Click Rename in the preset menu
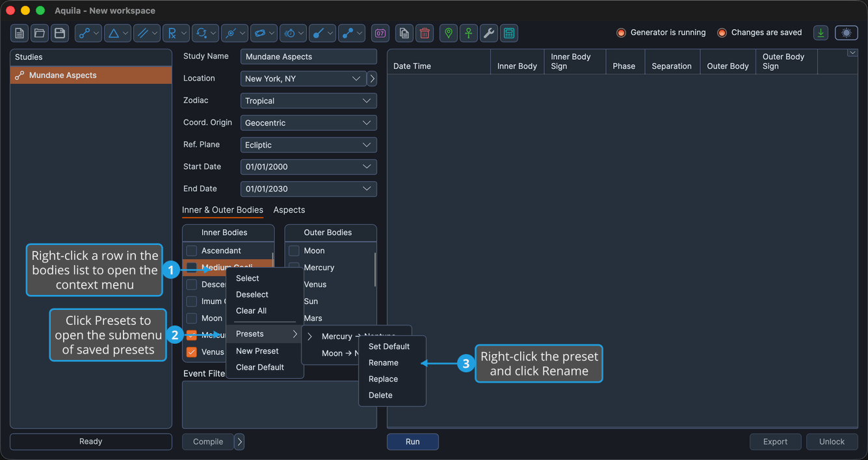Viewport: 868px width, 460px height. point(392,363)
